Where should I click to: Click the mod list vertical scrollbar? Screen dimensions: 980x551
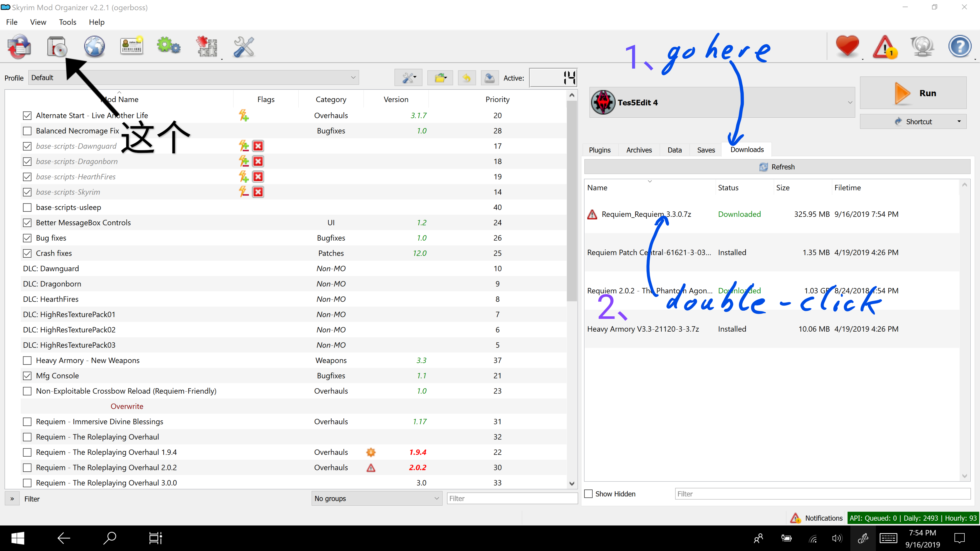click(571, 202)
